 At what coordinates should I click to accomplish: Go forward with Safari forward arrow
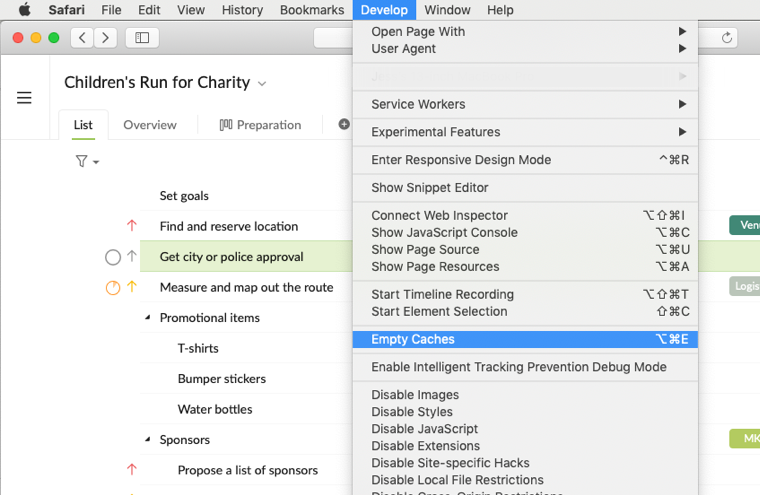pyautogui.click(x=105, y=37)
